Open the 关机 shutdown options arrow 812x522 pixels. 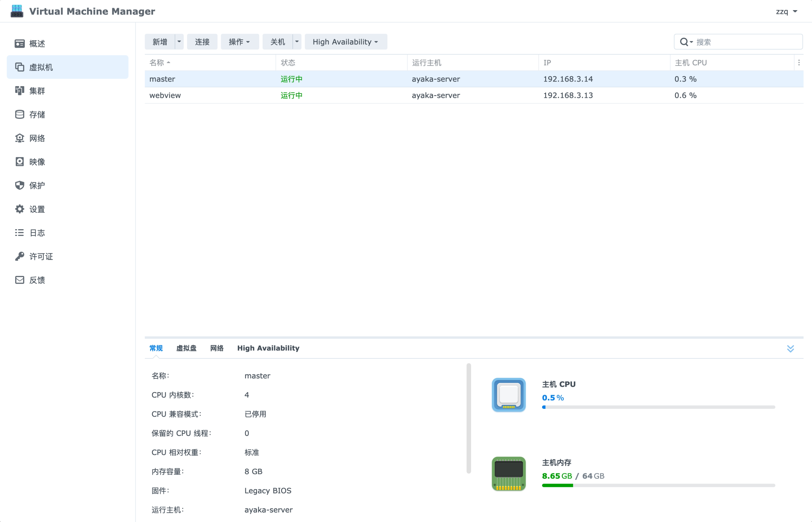pyautogui.click(x=297, y=42)
